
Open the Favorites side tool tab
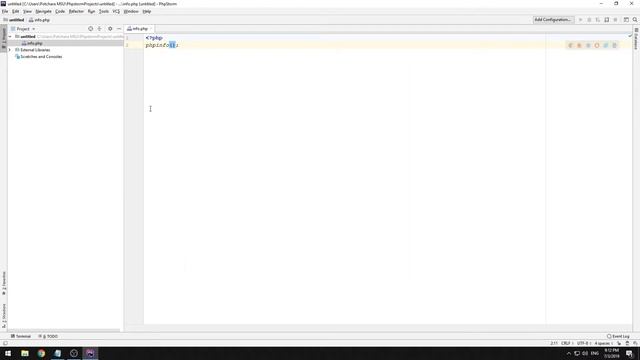4,283
